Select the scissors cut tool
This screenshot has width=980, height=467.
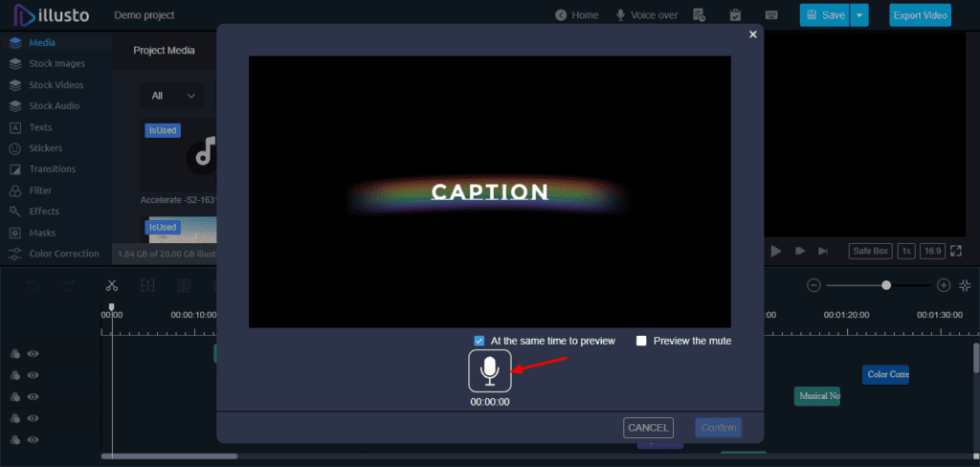[x=112, y=285]
